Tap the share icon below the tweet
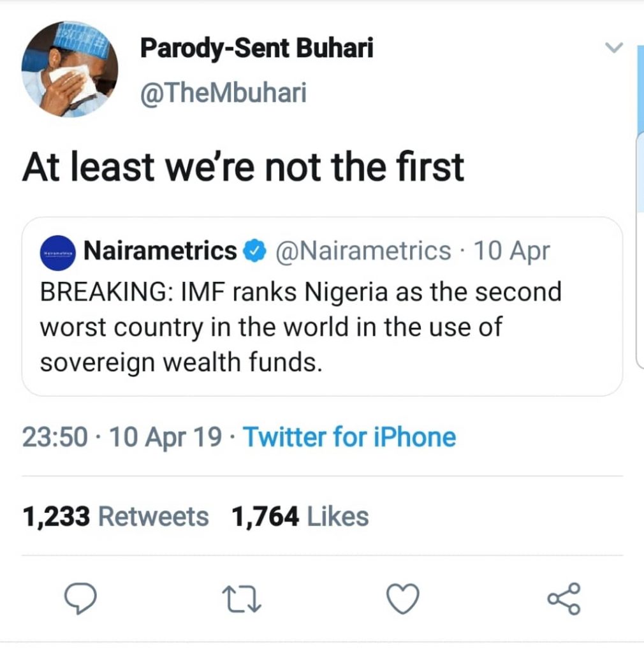The image size is (644, 653). coord(564,599)
